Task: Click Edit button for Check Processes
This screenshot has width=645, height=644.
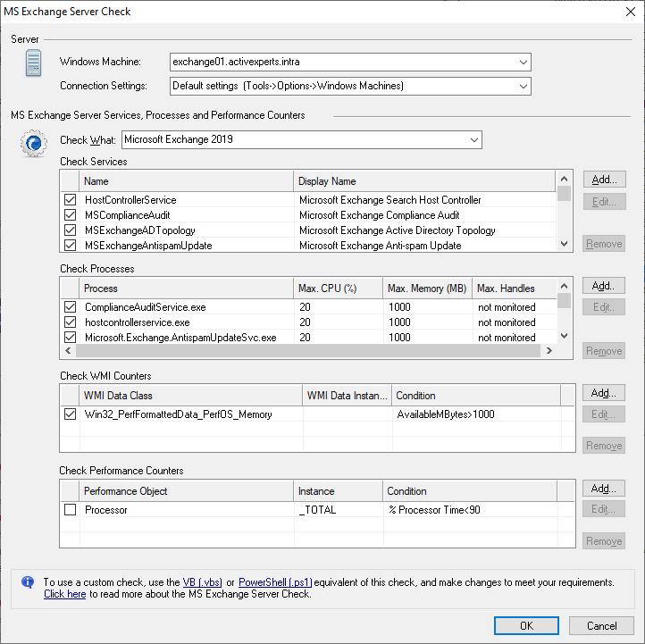Action: (603, 307)
